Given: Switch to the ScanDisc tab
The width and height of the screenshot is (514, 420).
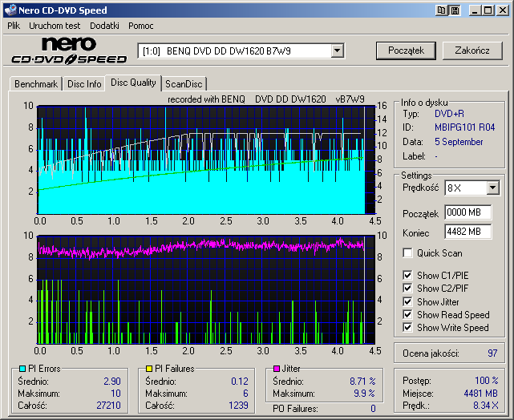Looking at the screenshot, I should (x=184, y=84).
